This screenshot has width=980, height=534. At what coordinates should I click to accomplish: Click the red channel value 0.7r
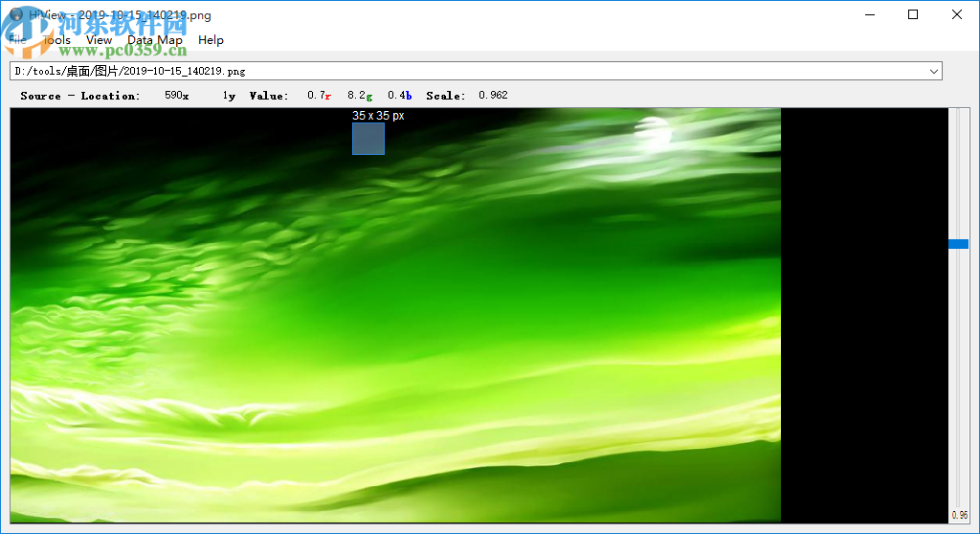(319, 95)
